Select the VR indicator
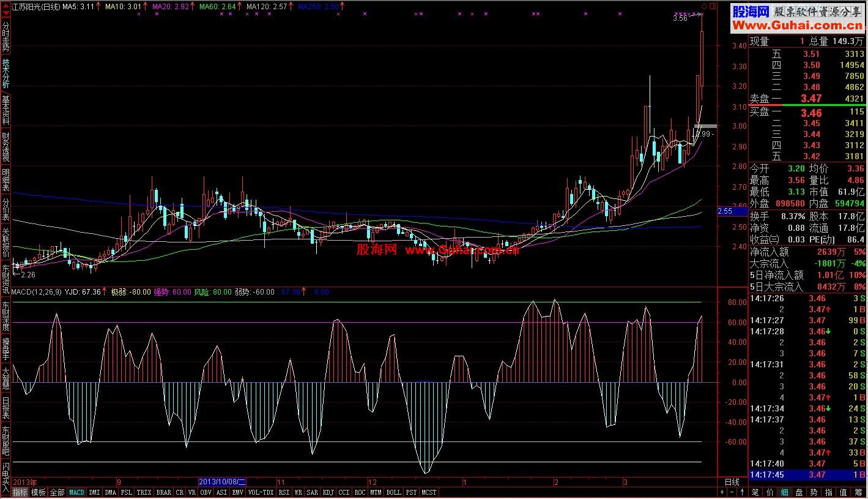The image size is (868, 499). coord(192,492)
